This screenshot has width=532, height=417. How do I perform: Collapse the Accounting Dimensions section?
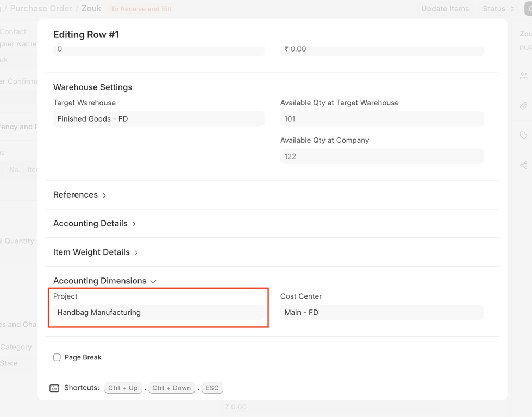104,281
